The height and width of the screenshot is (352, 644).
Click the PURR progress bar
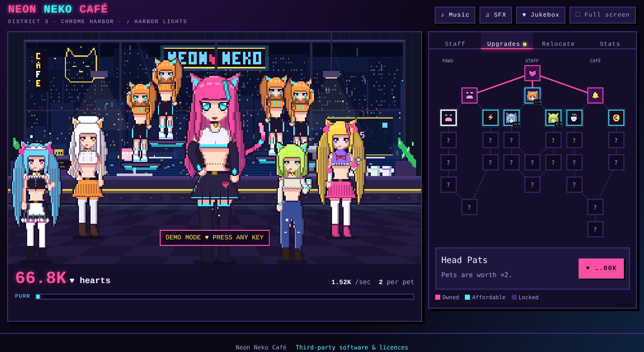coord(224,297)
